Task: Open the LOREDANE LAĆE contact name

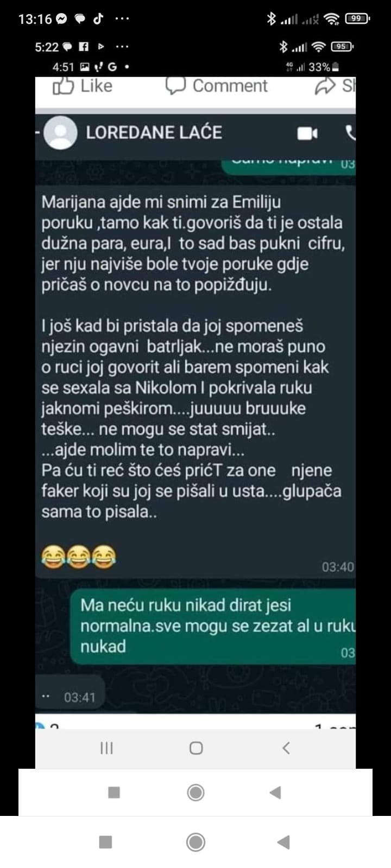Action: [154, 132]
